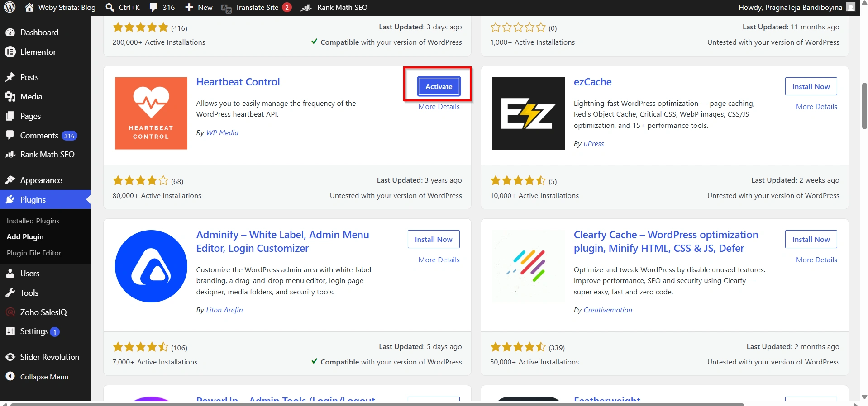Click the Heartbeat Control plugin thumbnail
Screen dimensions: 868x406
pos(151,113)
